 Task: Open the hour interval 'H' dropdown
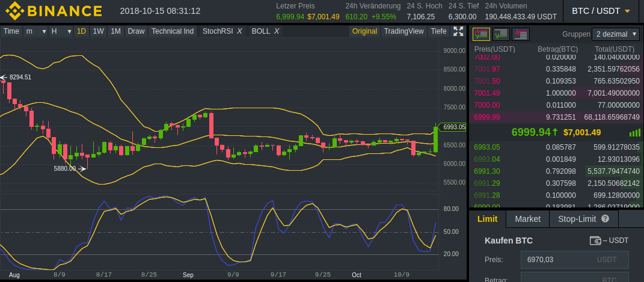pos(61,31)
